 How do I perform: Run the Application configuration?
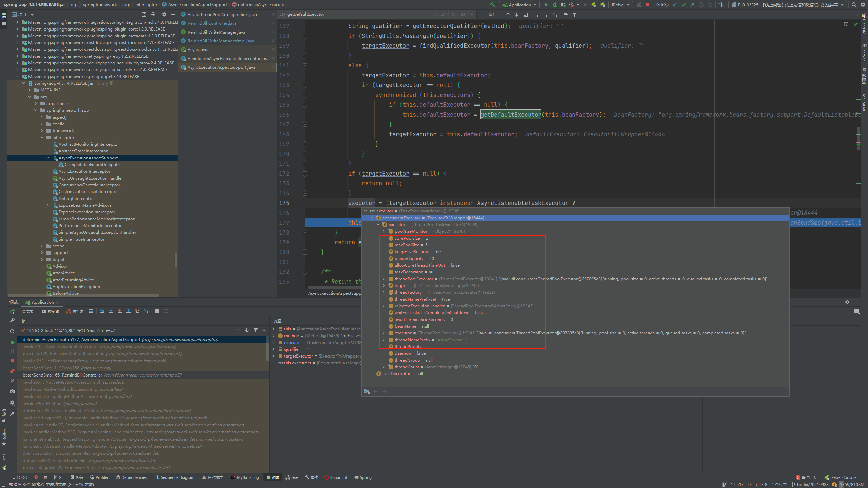click(546, 5)
